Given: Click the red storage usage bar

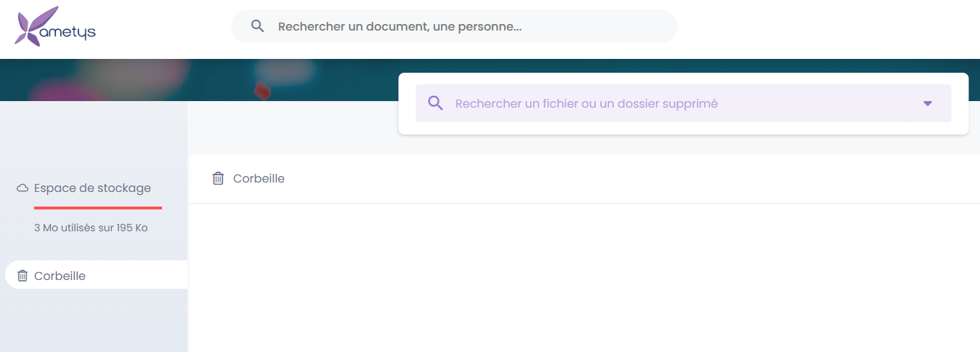Looking at the screenshot, I should click(97, 208).
